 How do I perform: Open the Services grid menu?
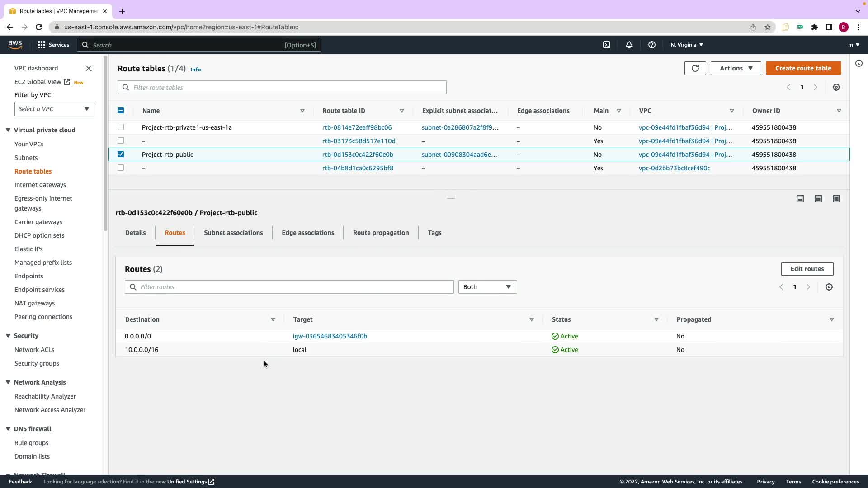(x=53, y=45)
